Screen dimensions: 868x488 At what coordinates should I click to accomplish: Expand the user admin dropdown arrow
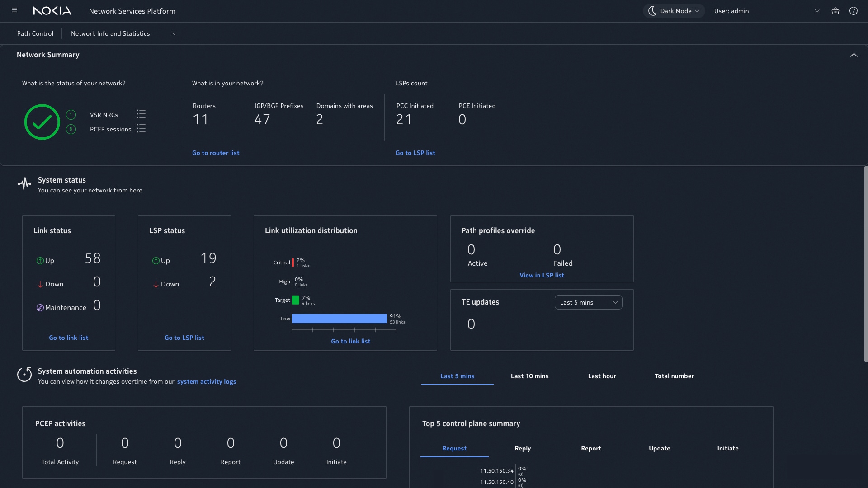(x=817, y=11)
